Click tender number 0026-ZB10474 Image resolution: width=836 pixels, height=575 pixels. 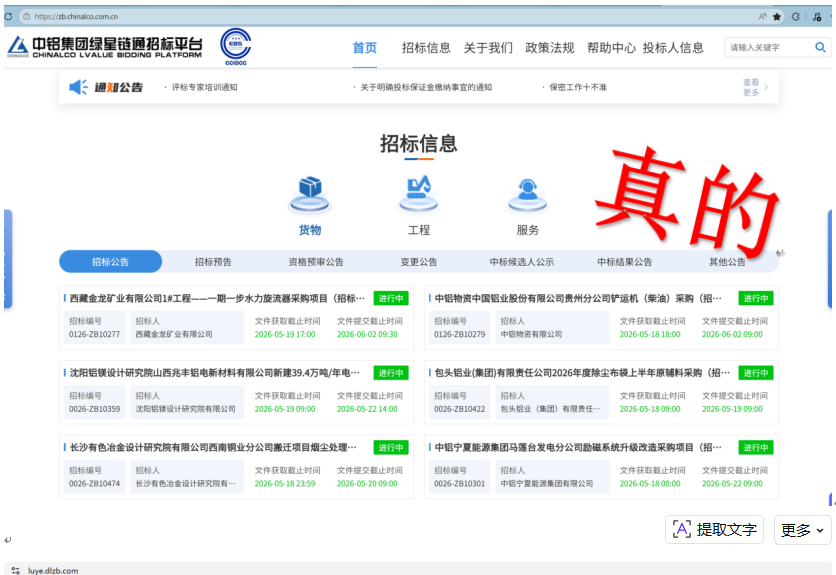[x=94, y=484]
